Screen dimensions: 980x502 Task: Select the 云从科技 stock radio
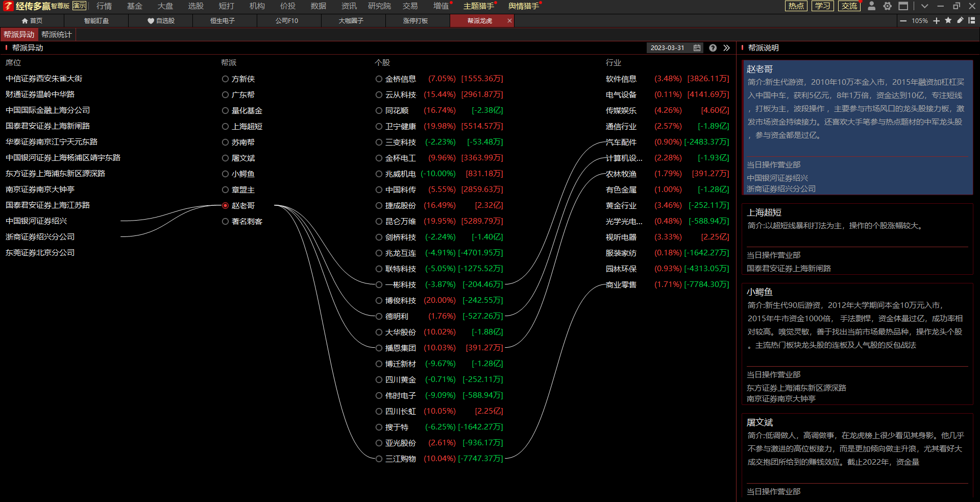click(x=379, y=94)
